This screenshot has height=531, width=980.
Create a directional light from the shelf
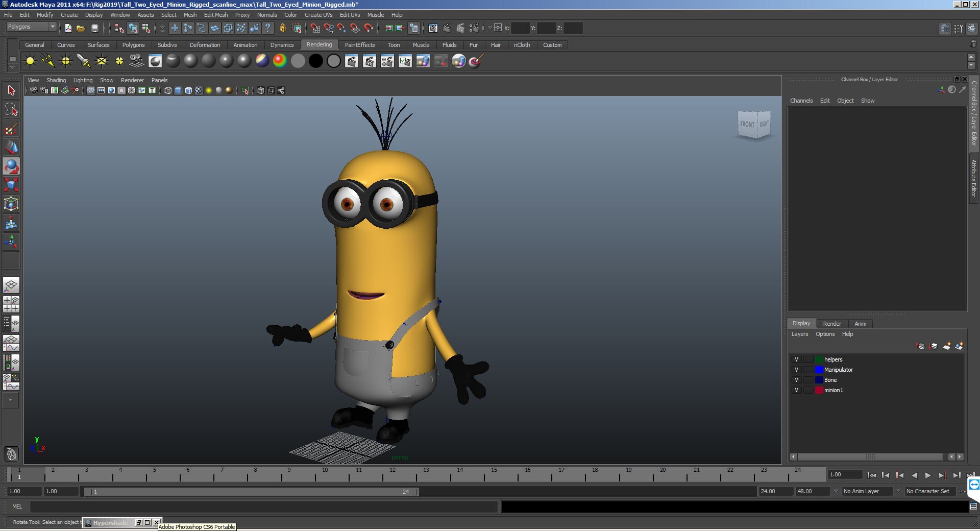(48, 61)
